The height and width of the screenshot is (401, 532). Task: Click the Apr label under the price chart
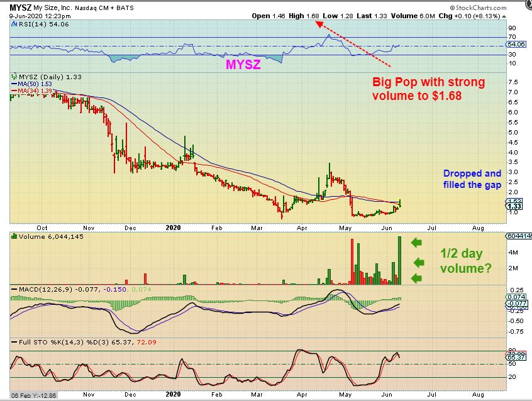[302, 228]
